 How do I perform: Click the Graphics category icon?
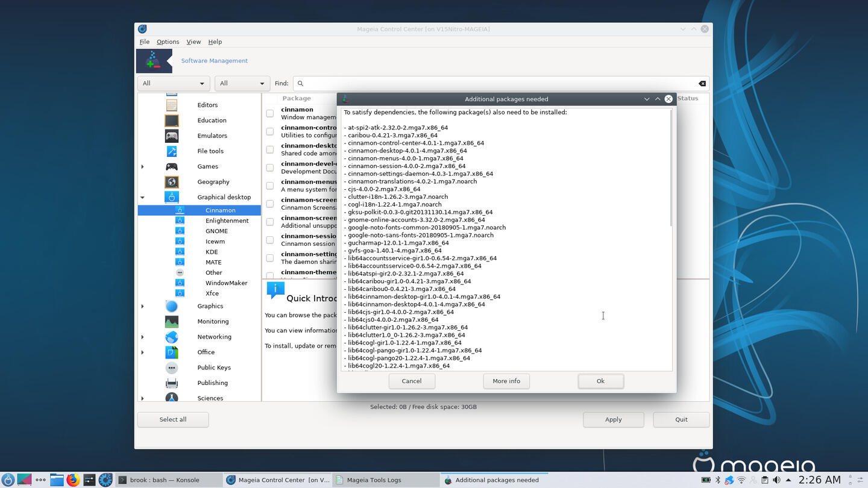point(172,306)
